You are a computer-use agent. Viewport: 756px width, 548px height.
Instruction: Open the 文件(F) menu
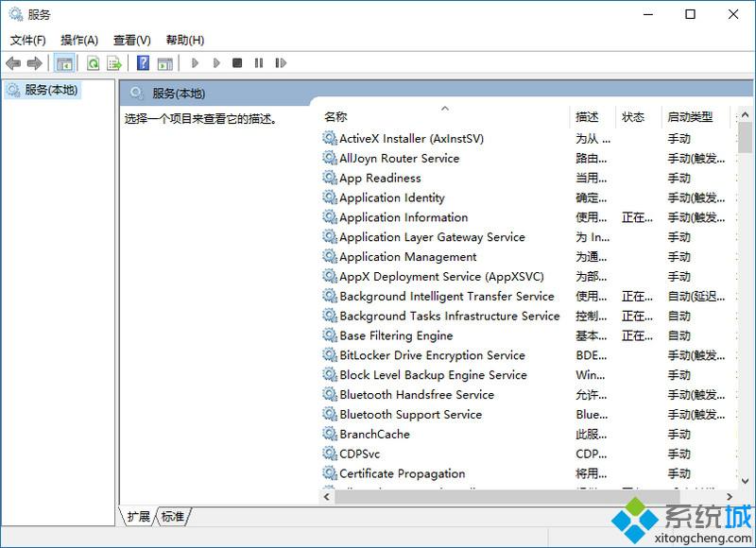28,40
